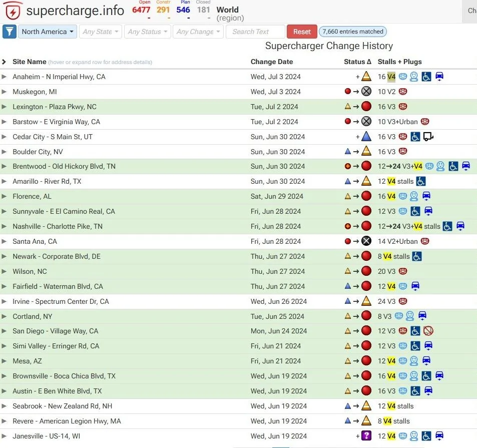Click the blue car icon in Austin row
This screenshot has height=448, width=477.
[428, 391]
